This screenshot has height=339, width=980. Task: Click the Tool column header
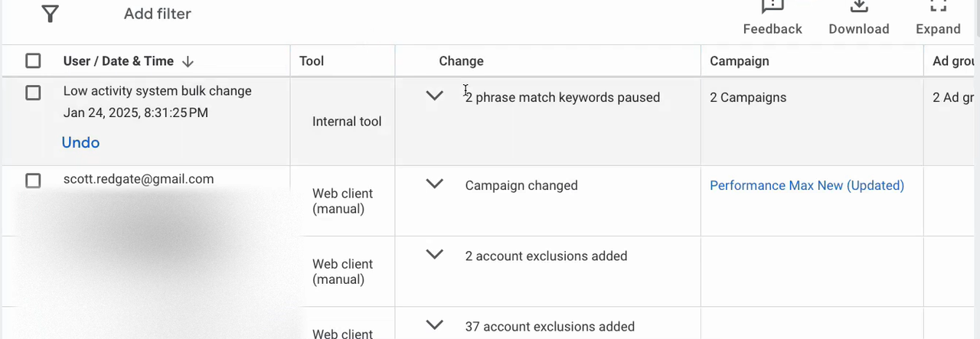(312, 61)
